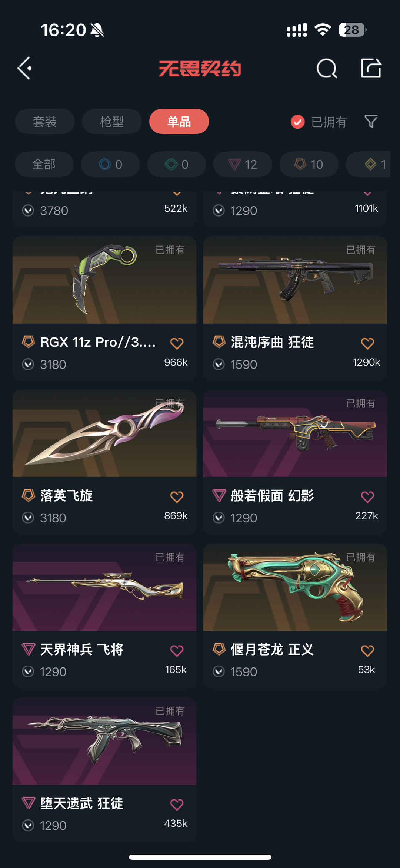
Task: Toggle the 已拥有 red checkbox
Action: [x=297, y=122]
